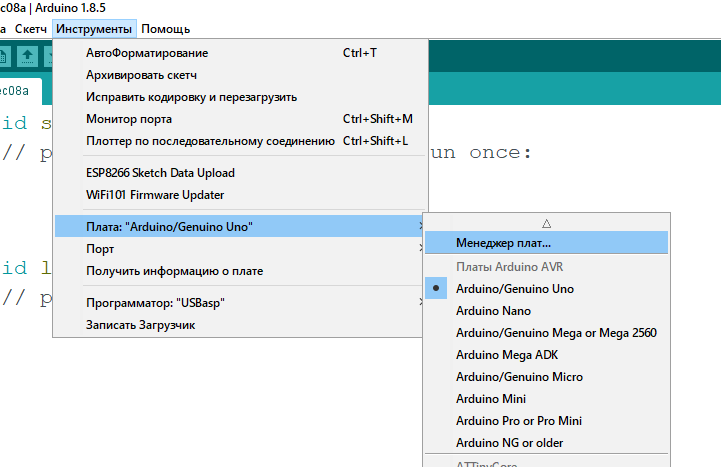Click the scroll-up triangle in boards list

546,223
